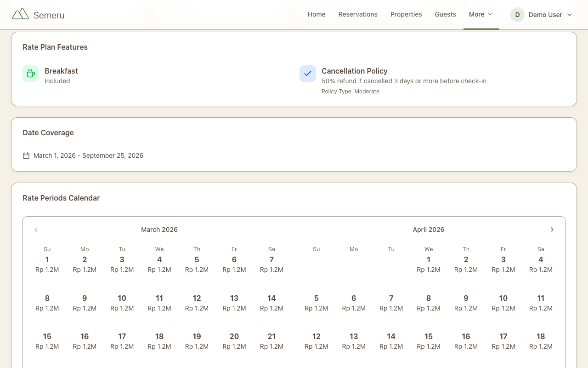Select April 8 date cell
This screenshot has width=588, height=368.
pos(429,303)
